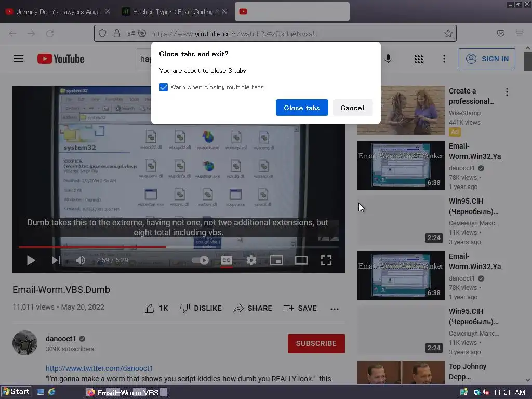
Task: Start voice search with microphone icon
Action: click(x=388, y=59)
